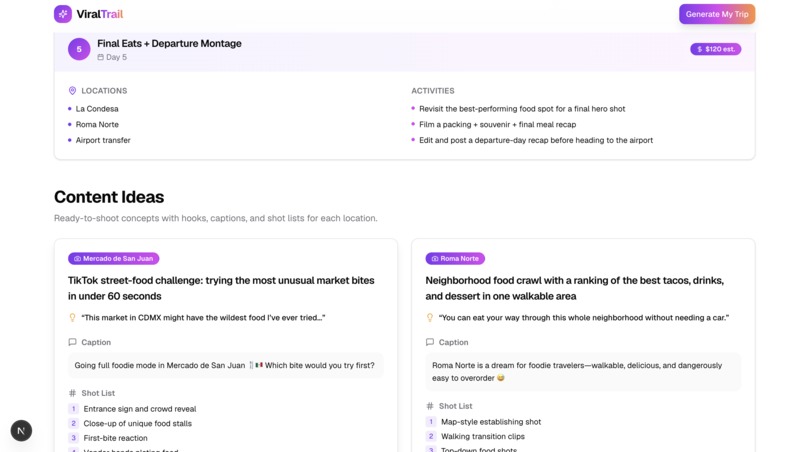Click the hash icon by Mercado Shot List
Image resolution: width=806 pixels, height=452 pixels.
[x=72, y=393]
